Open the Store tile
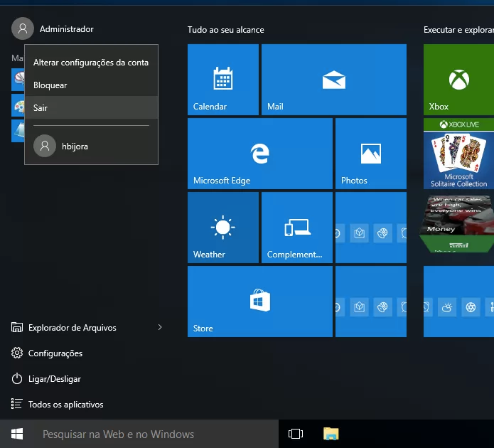This screenshot has width=494, height=448. point(260,302)
